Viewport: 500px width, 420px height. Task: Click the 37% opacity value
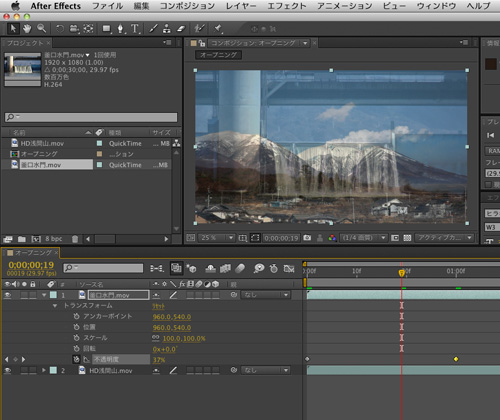[159, 360]
